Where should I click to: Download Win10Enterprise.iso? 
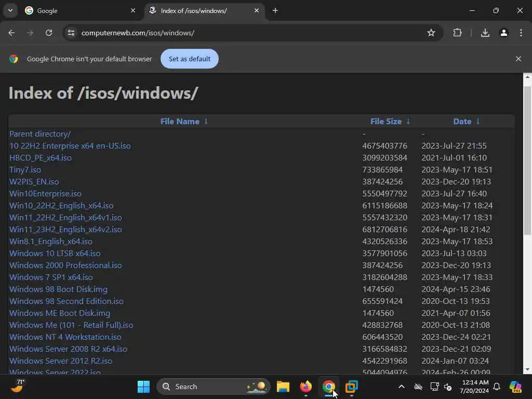pyautogui.click(x=46, y=194)
